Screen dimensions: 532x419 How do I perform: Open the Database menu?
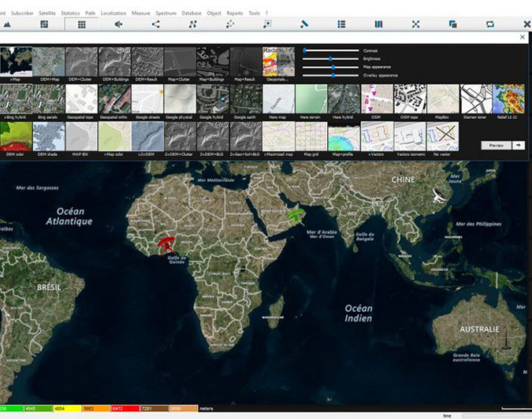[x=191, y=13]
